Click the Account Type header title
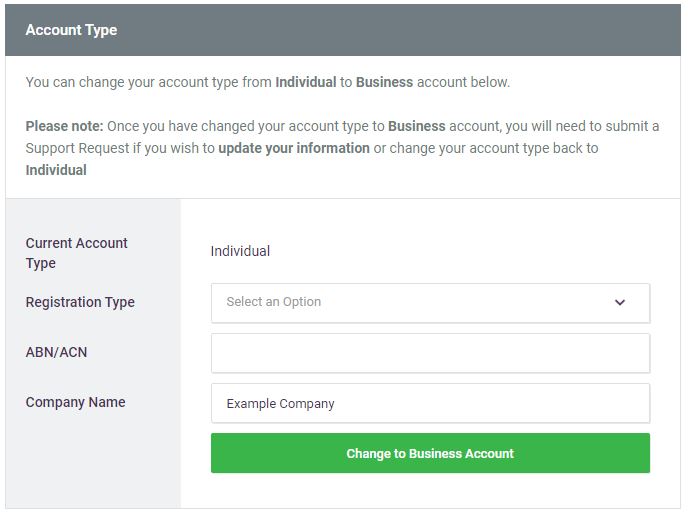688x516 pixels. click(x=71, y=30)
